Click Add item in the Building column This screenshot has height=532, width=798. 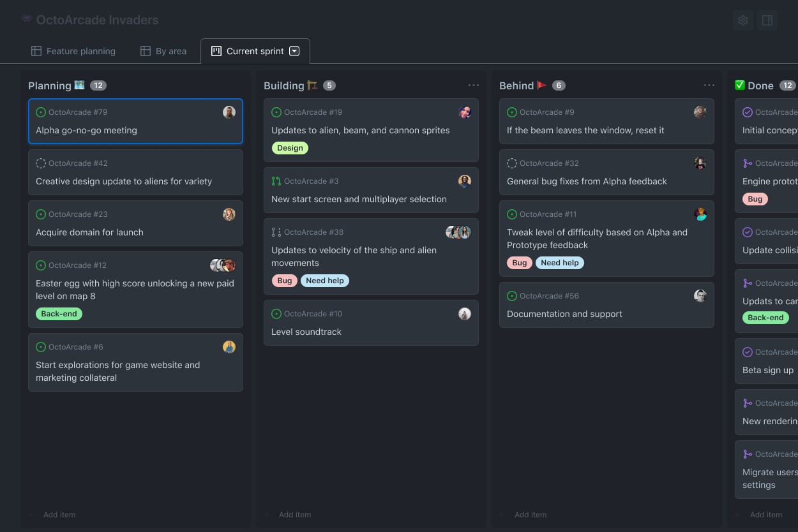pos(294,515)
